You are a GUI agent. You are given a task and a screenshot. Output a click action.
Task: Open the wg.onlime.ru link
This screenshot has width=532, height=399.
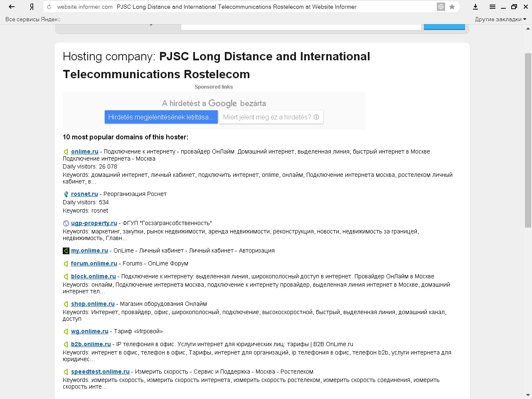pyautogui.click(x=90, y=331)
